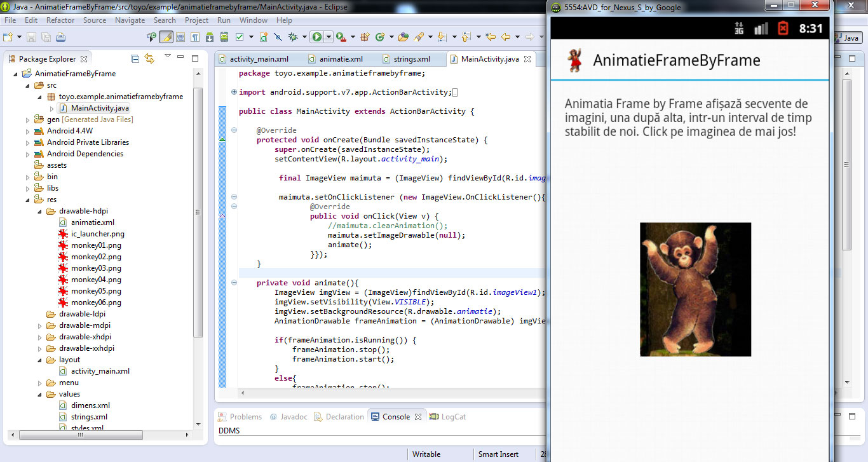The width and height of the screenshot is (868, 462).
Task: Click the monkey image in the emulator
Action: click(x=695, y=289)
